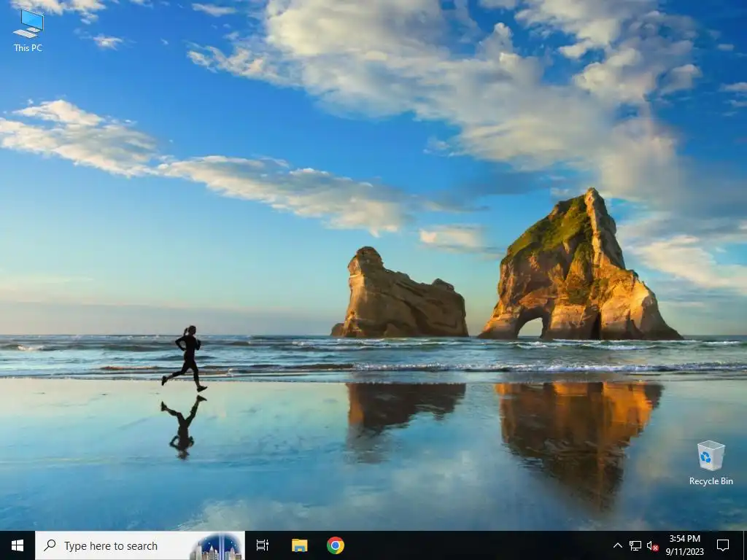Select the Recycle Bin desktop icon
Image resolution: width=747 pixels, height=560 pixels.
[711, 463]
